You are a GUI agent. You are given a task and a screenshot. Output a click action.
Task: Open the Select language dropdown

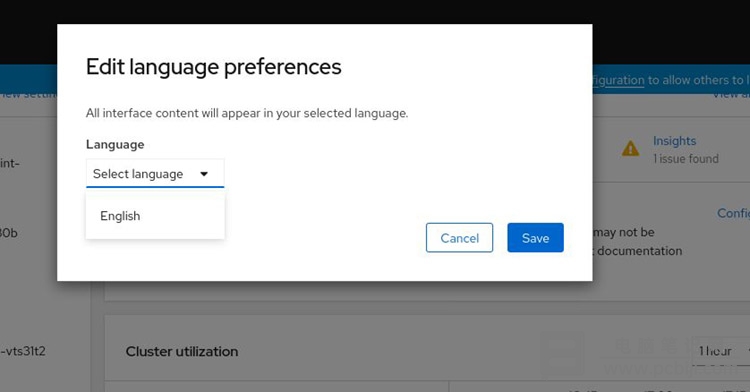(155, 174)
